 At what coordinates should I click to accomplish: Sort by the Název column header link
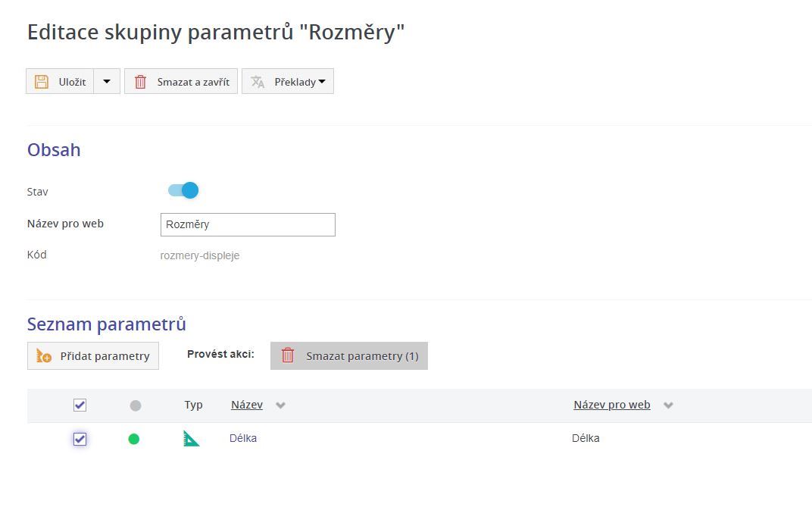tap(247, 405)
